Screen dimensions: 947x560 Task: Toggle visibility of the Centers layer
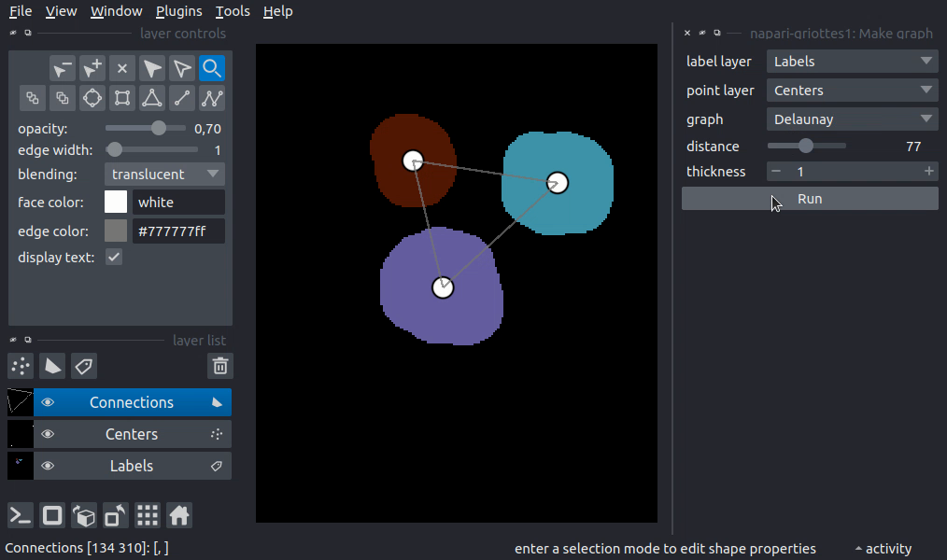point(48,433)
